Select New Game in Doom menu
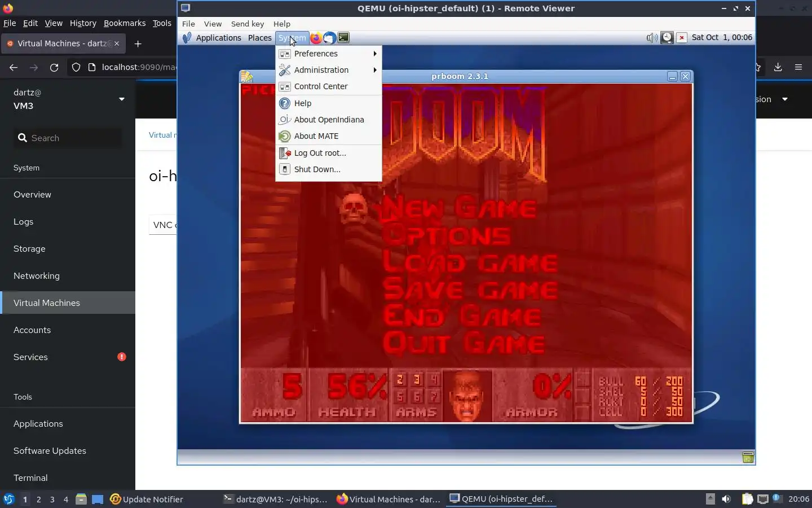Image resolution: width=812 pixels, height=508 pixels. (459, 208)
